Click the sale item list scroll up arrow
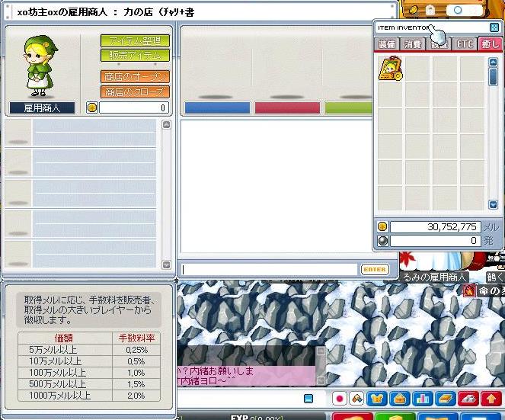The width and height of the screenshot is (505, 420). point(166,125)
